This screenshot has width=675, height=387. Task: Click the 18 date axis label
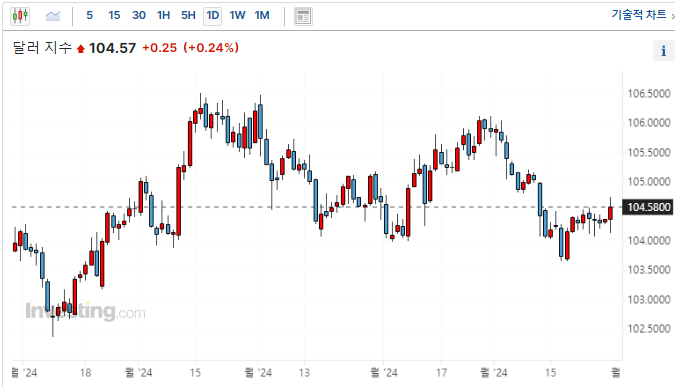[x=85, y=372]
